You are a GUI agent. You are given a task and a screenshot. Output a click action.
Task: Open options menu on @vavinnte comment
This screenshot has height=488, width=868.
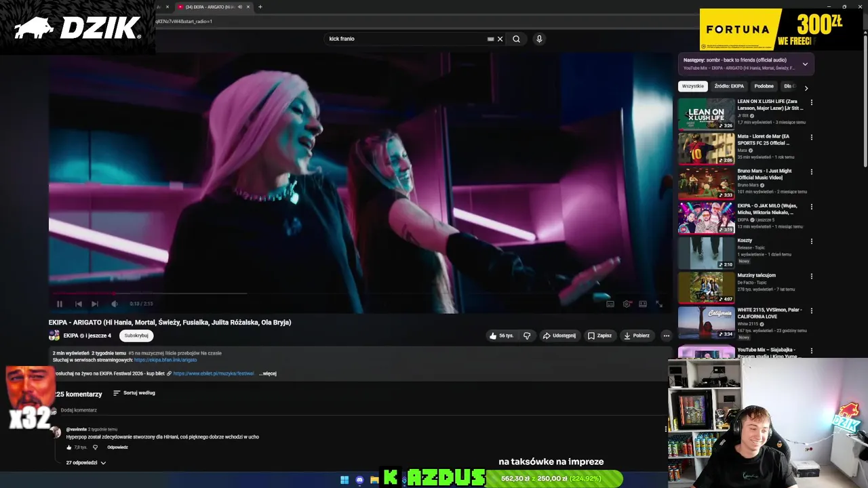tap(665, 428)
